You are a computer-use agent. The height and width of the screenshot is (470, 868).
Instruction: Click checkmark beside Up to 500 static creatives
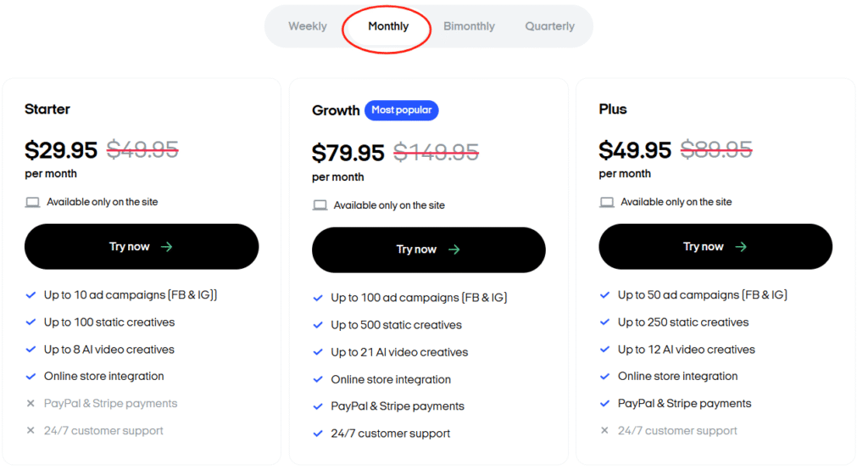point(318,325)
